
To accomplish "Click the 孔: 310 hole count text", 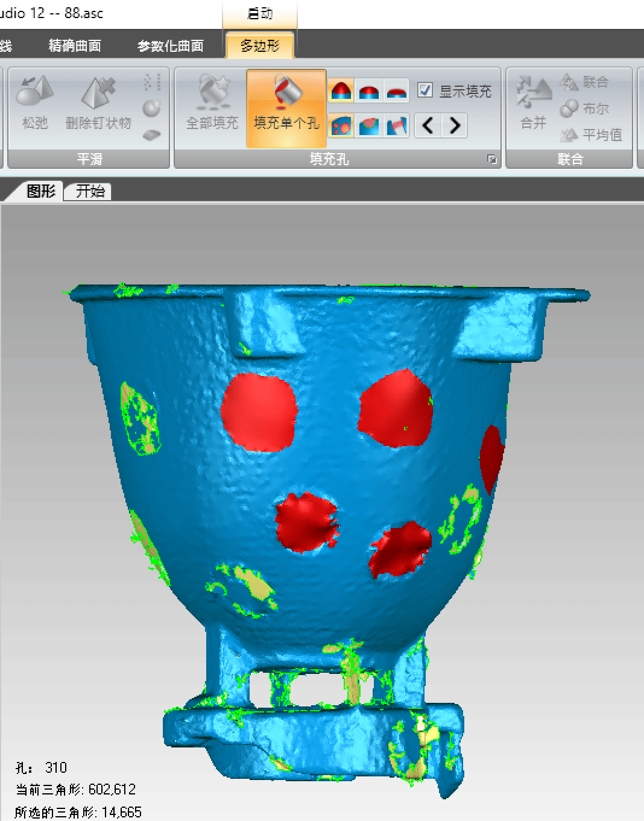I will [41, 767].
